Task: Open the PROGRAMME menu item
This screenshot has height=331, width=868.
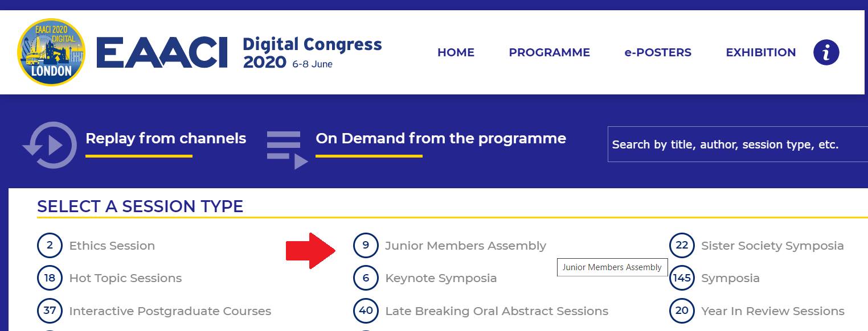Action: point(549,52)
